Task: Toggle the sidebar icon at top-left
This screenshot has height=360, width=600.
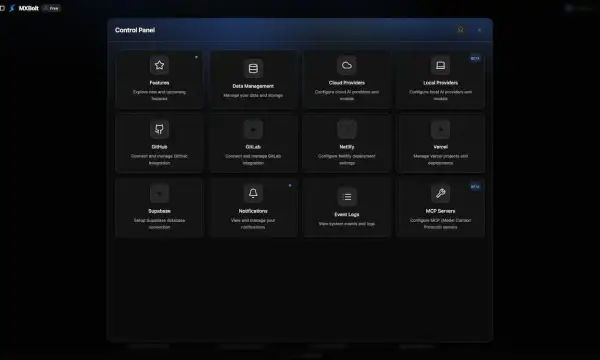Action: pos(2,8)
